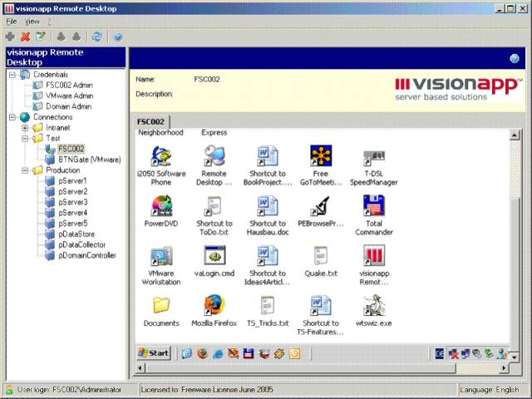Click help icon in blue header bar
This screenshot has width=532, height=399.
click(515, 58)
